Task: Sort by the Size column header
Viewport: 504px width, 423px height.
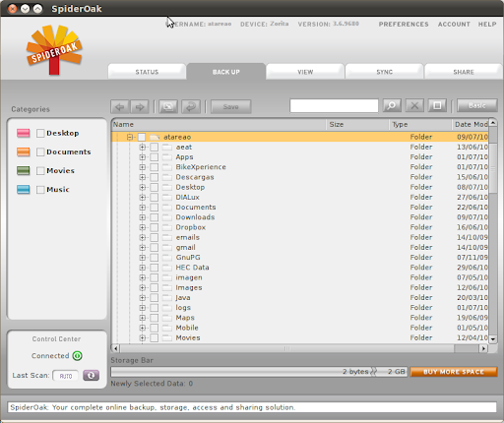Action: point(357,125)
